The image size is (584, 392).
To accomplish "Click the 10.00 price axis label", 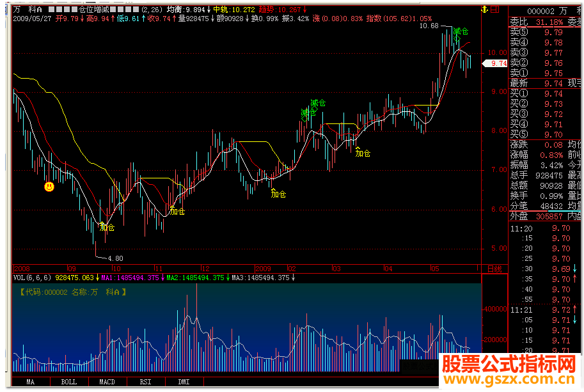I will 497,52.
